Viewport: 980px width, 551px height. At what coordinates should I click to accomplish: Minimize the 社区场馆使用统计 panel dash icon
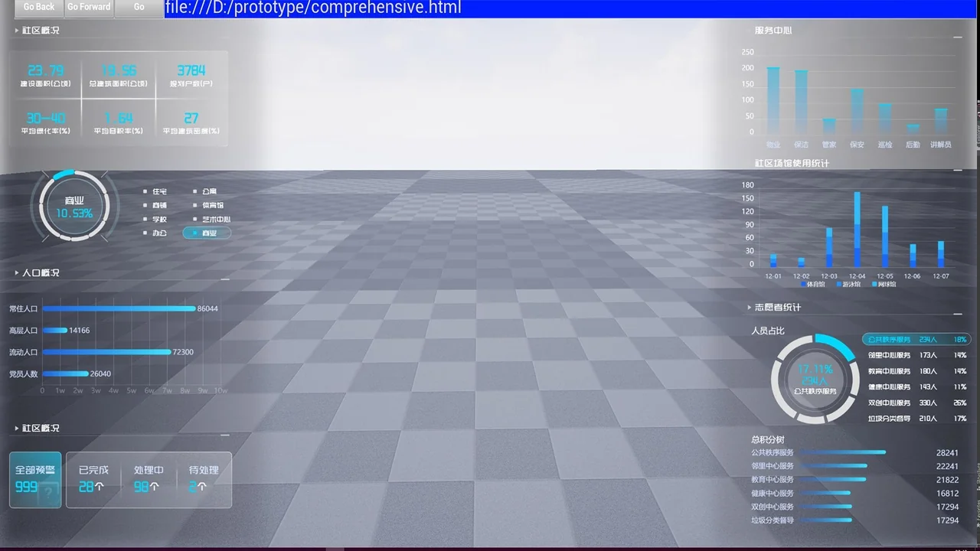click(957, 169)
